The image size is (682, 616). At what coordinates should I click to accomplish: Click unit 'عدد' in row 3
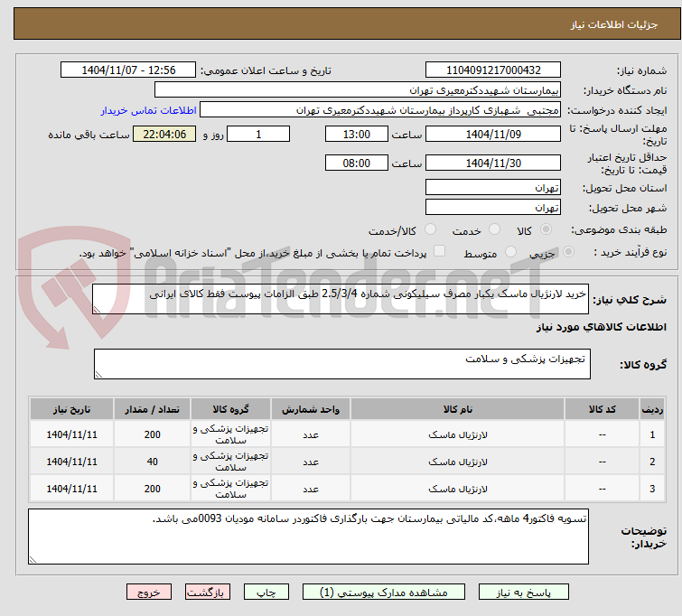pos(311,490)
